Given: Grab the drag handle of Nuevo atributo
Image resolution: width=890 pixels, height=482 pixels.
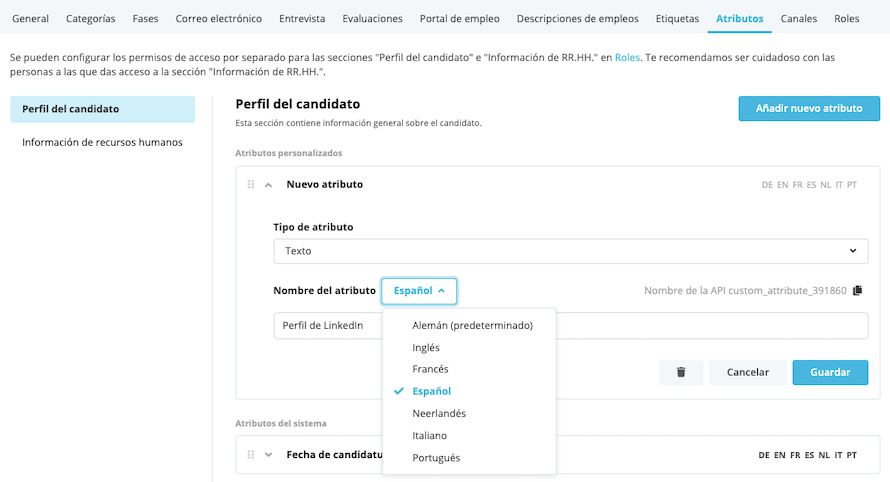Looking at the screenshot, I should click(250, 185).
